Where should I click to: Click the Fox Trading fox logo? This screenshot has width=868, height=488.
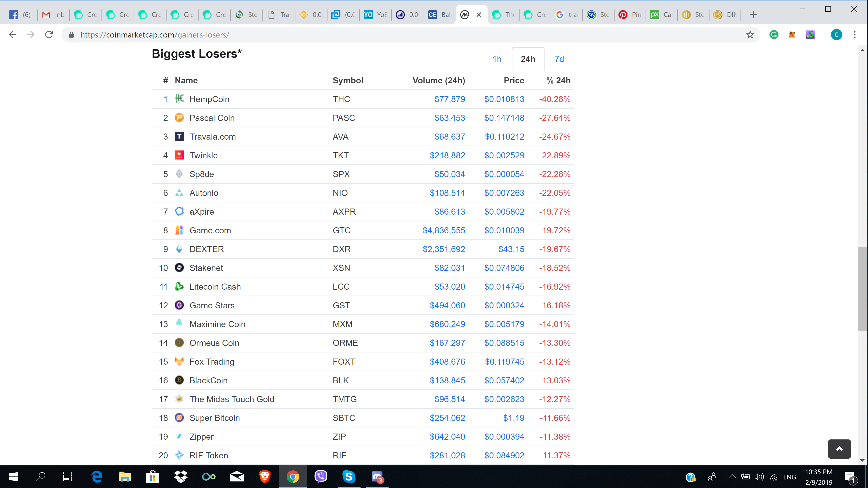[x=179, y=361]
